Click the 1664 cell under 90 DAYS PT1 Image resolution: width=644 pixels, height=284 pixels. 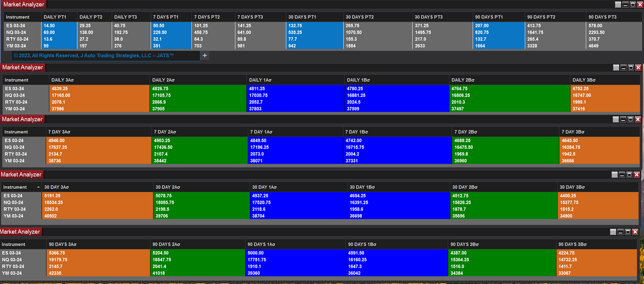[x=499, y=46]
